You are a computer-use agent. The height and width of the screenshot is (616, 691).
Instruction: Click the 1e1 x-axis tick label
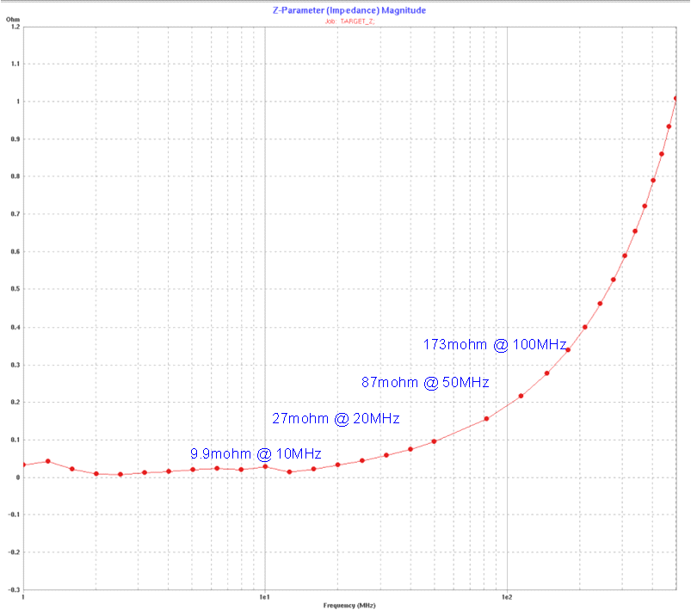pyautogui.click(x=265, y=597)
